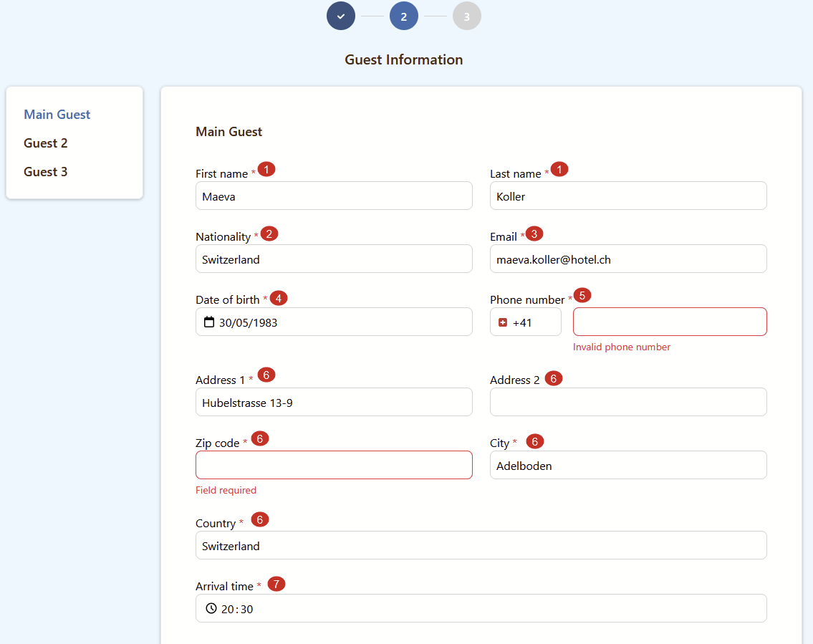
Task: Click the completed step checkmark circle
Action: pos(341,16)
